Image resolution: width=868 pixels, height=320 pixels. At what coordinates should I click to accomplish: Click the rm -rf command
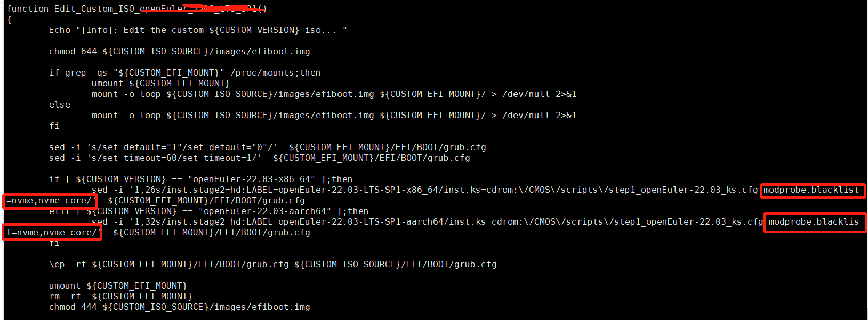point(120,297)
